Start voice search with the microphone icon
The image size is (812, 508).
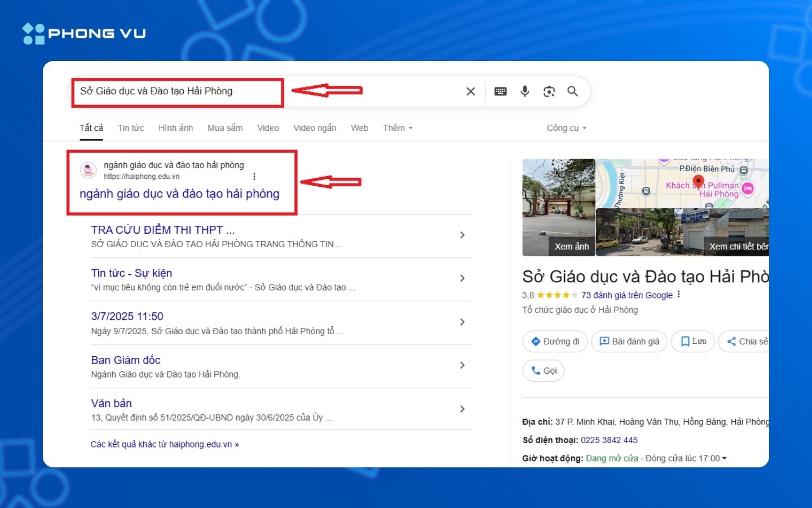tap(525, 91)
